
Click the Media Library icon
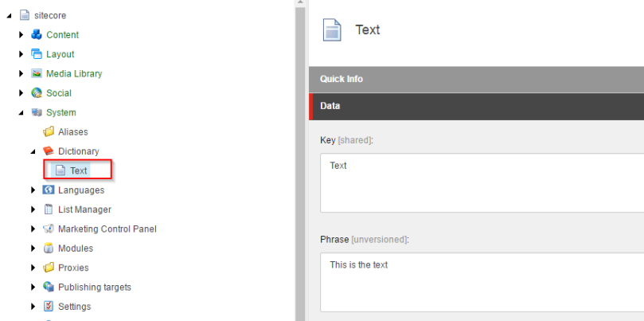[x=36, y=73]
